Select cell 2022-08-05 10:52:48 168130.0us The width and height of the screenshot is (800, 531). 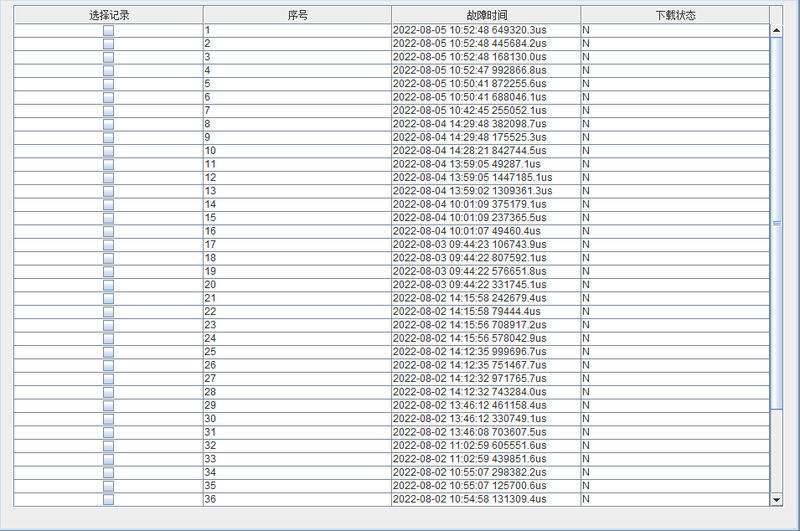[486, 57]
